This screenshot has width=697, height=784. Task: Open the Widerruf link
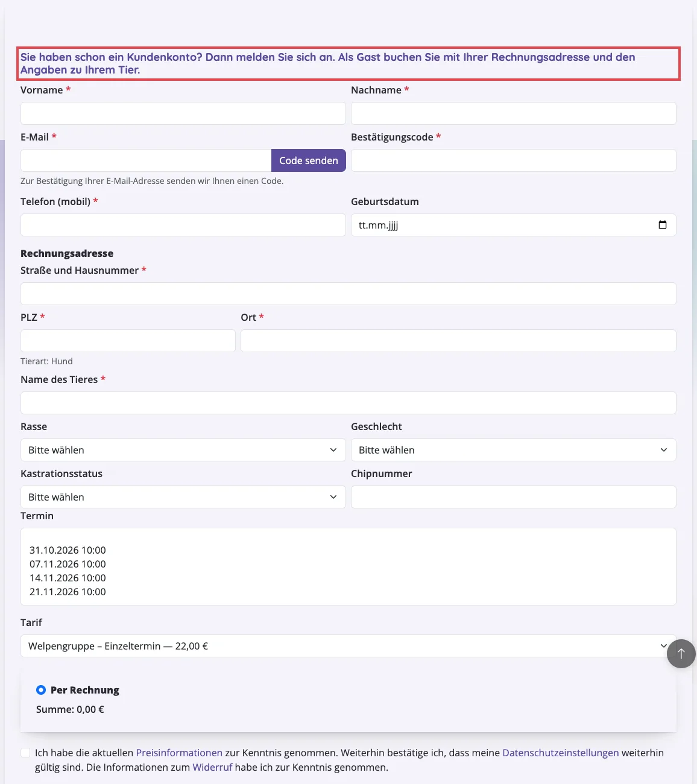coord(212,767)
